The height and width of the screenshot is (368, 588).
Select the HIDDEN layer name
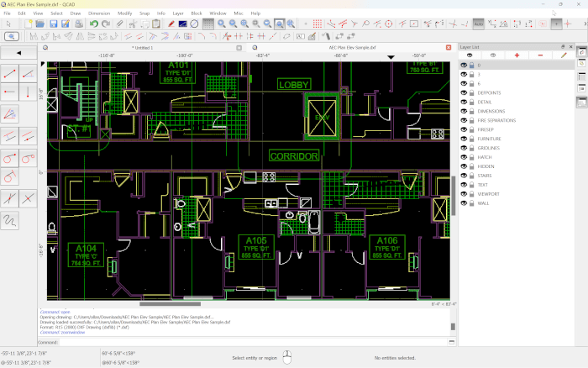pos(486,166)
